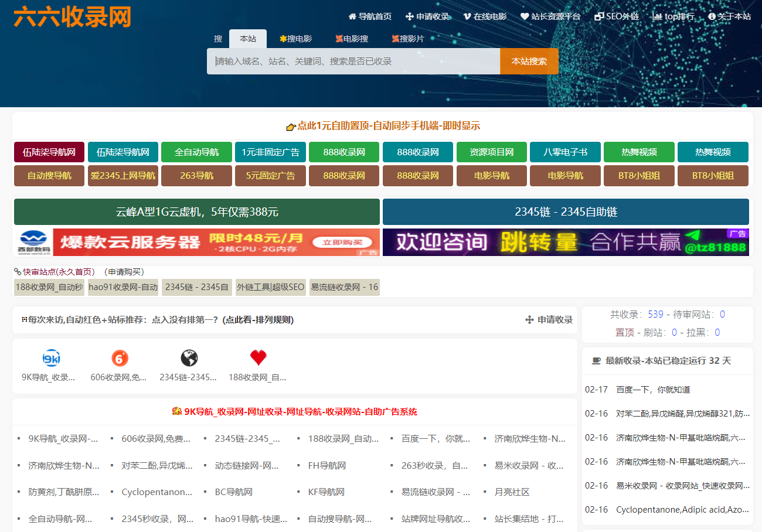The height and width of the screenshot is (532, 762).
Task: Click the 申请收录 icon in top navigation
Action: (409, 16)
